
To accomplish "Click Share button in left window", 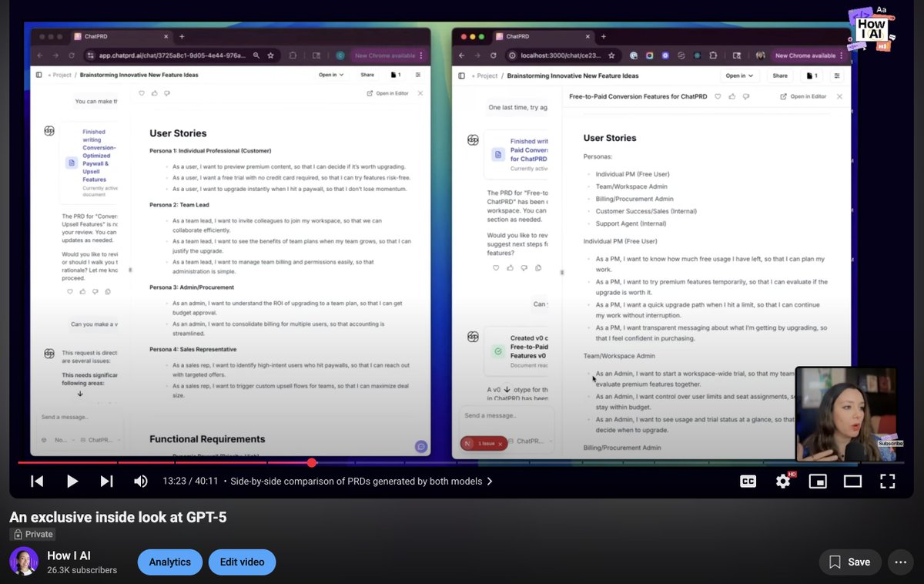I will coord(367,75).
